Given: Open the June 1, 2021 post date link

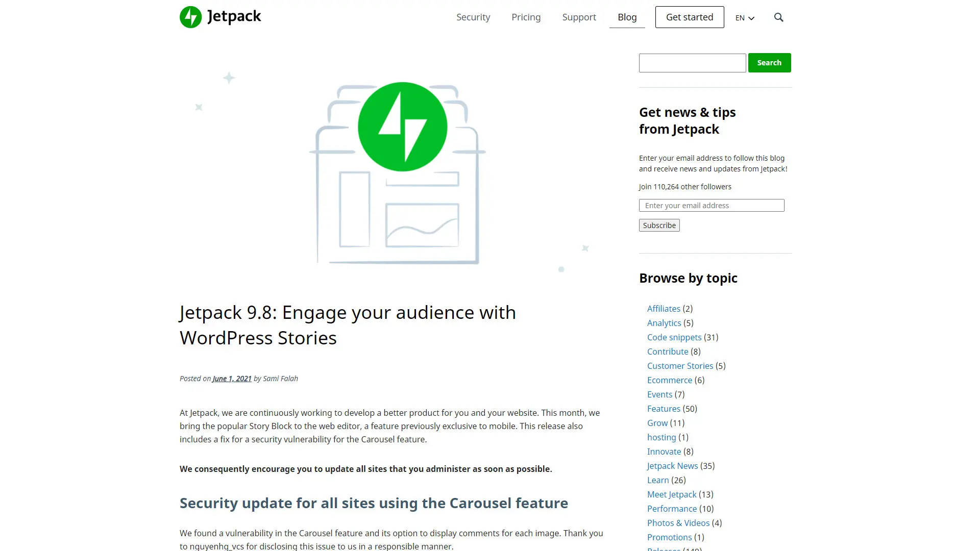Looking at the screenshot, I should click(x=231, y=378).
